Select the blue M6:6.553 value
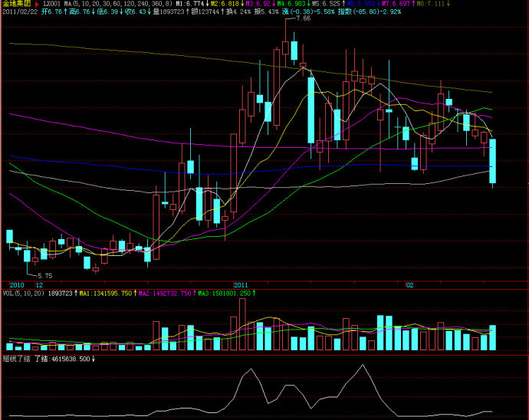529x420 pixels. [x=360, y=4]
